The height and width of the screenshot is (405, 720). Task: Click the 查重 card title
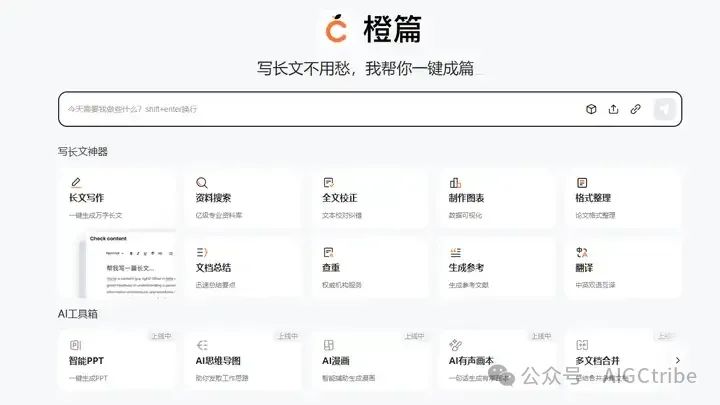331,268
